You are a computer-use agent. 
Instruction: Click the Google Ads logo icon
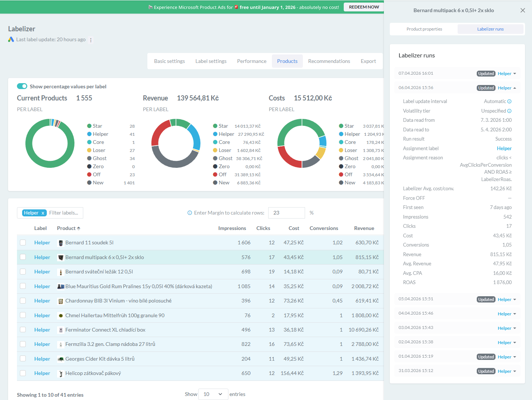click(x=11, y=39)
